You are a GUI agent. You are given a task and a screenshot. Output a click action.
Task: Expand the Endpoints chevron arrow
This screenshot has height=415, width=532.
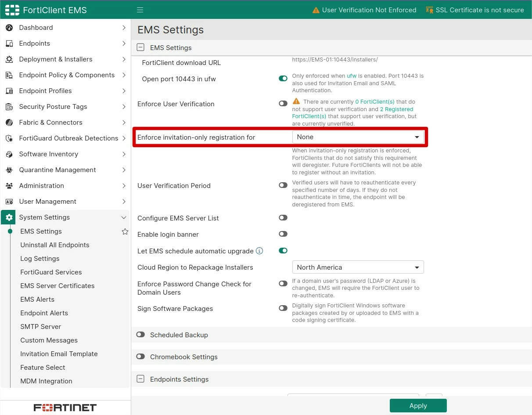click(x=124, y=43)
